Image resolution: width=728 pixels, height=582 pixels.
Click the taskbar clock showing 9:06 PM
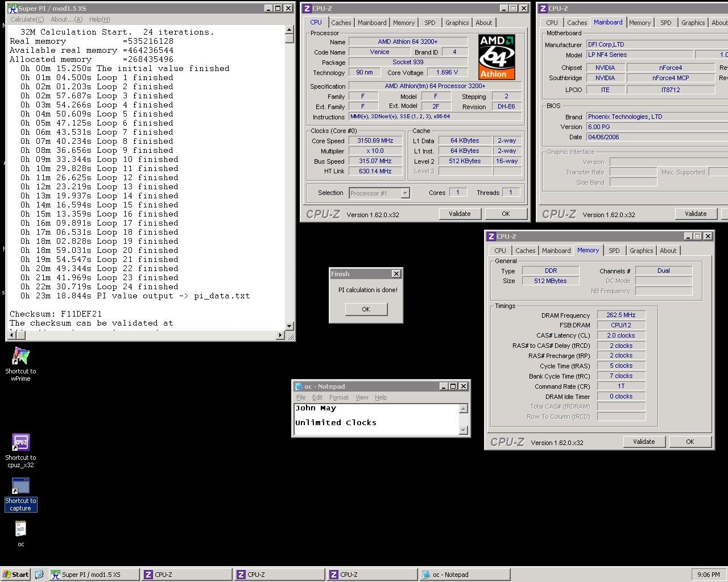(708, 575)
